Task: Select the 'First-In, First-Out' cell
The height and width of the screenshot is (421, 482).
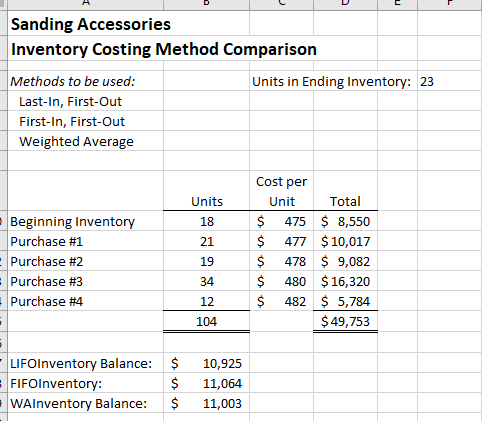Action: 86,121
